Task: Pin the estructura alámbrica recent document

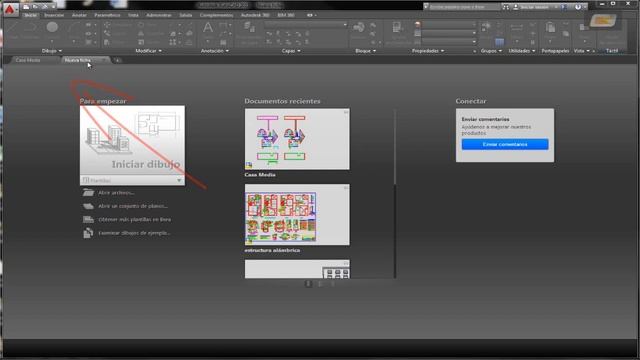Action: click(346, 188)
